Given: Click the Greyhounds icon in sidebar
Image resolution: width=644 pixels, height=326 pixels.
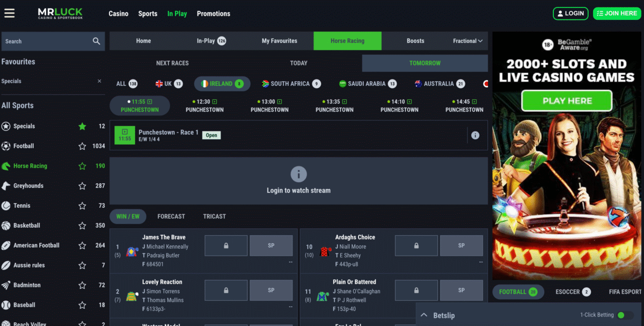Looking at the screenshot, I should (6, 186).
